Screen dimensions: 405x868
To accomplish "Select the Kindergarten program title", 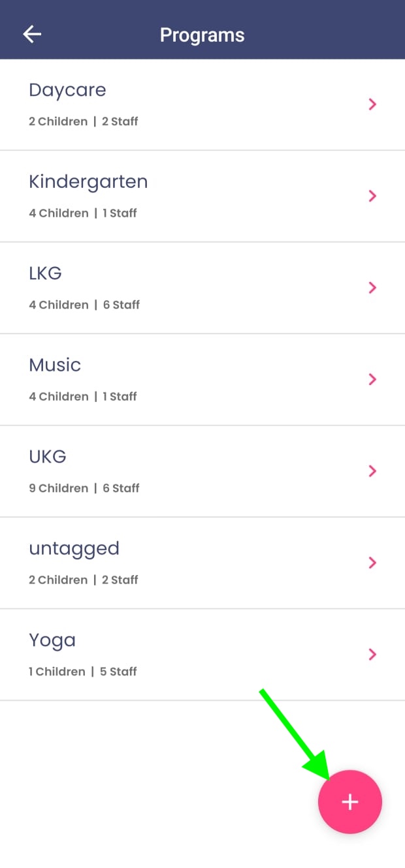I will (88, 181).
